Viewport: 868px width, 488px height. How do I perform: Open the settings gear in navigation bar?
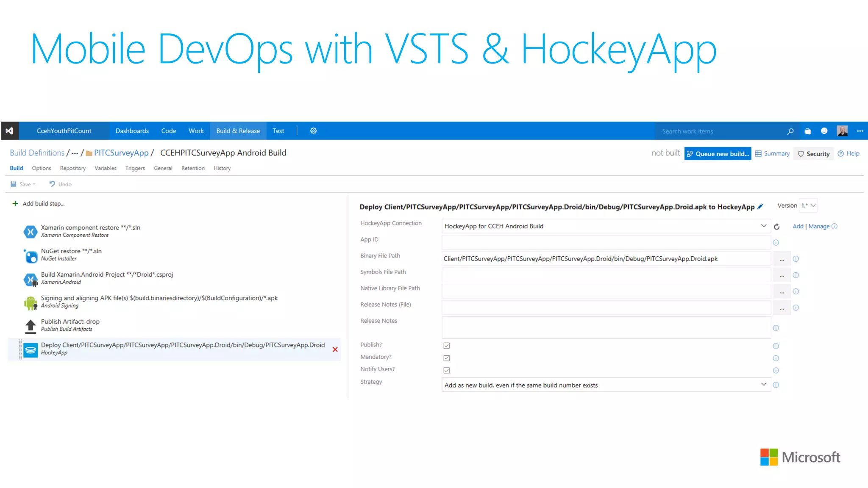[314, 131]
